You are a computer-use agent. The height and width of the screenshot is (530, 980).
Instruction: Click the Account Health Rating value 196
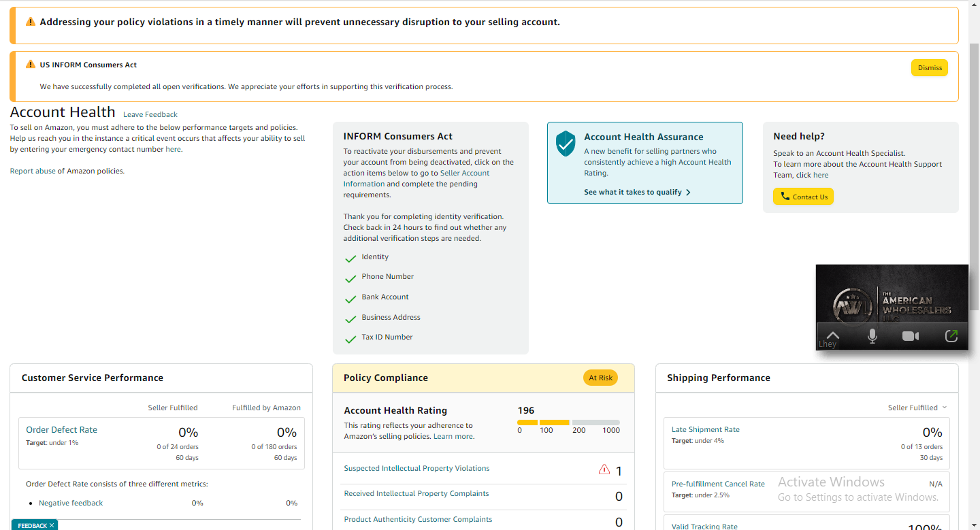(x=526, y=410)
